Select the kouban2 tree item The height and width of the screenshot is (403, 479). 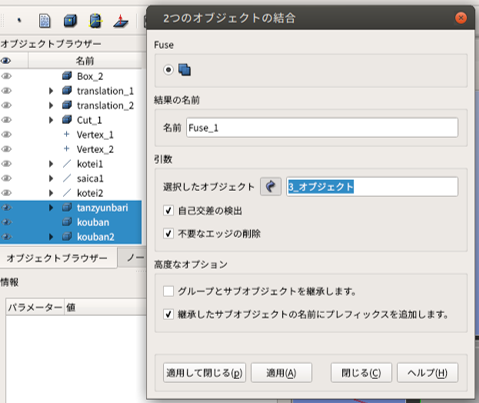pyautogui.click(x=96, y=237)
